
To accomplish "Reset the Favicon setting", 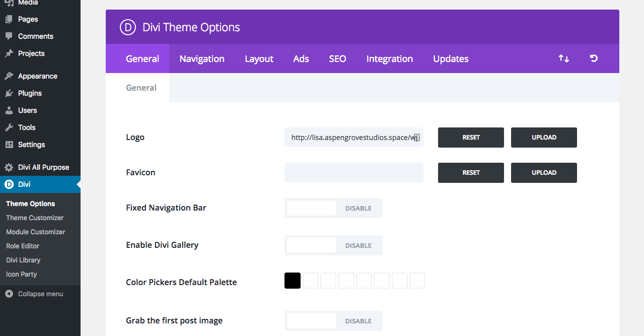I will coord(471,173).
